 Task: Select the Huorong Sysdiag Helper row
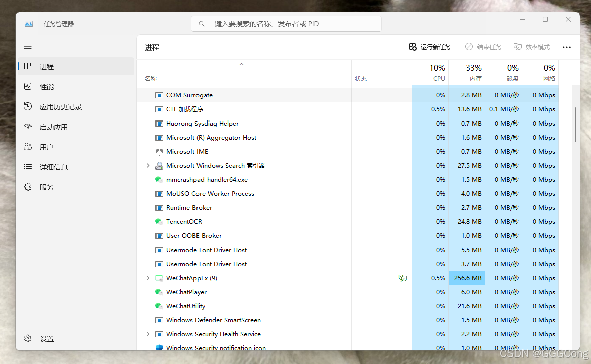348,124
